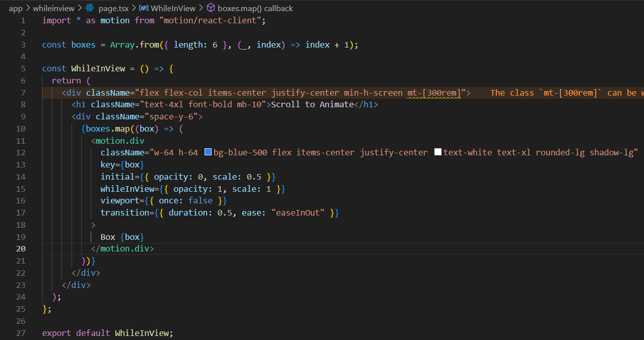The width and height of the screenshot is (644, 340).
Task: Click 'length: 6' in boxes array
Action: click(x=195, y=45)
